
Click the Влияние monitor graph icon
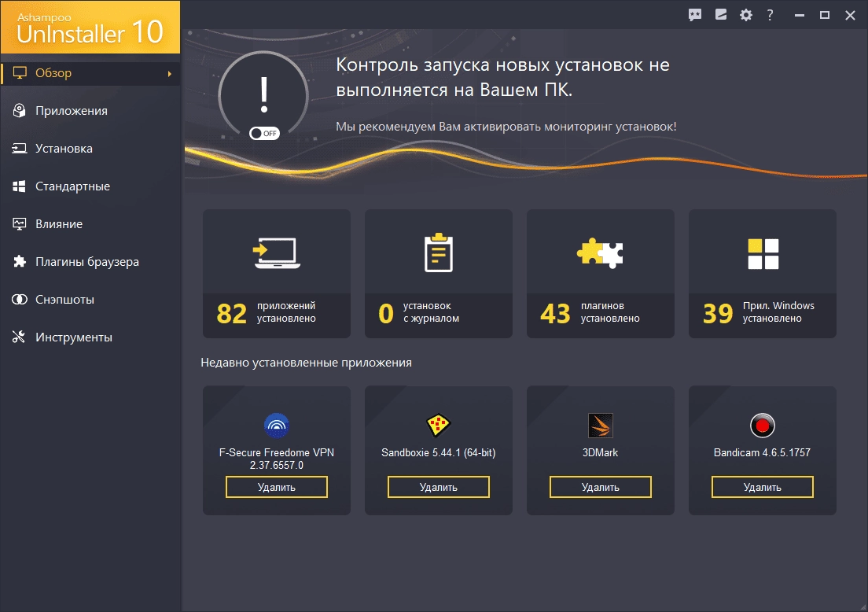pos(20,223)
